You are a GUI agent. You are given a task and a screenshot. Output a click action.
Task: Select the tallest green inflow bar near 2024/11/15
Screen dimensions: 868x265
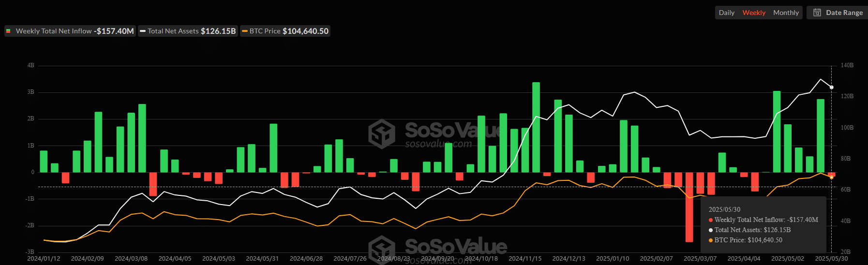[x=536, y=127]
